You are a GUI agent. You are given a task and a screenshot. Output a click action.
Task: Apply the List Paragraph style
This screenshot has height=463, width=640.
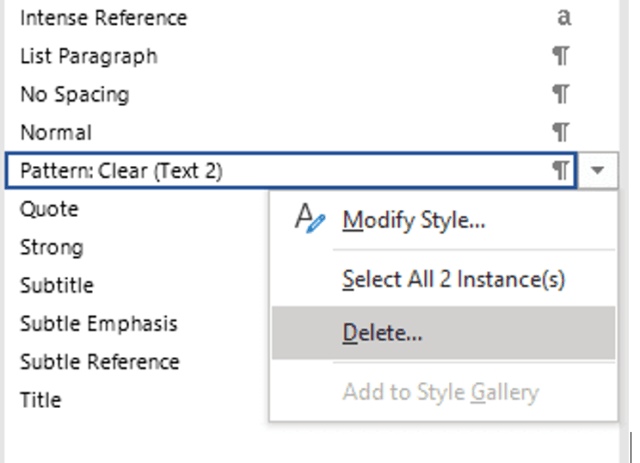pos(89,56)
